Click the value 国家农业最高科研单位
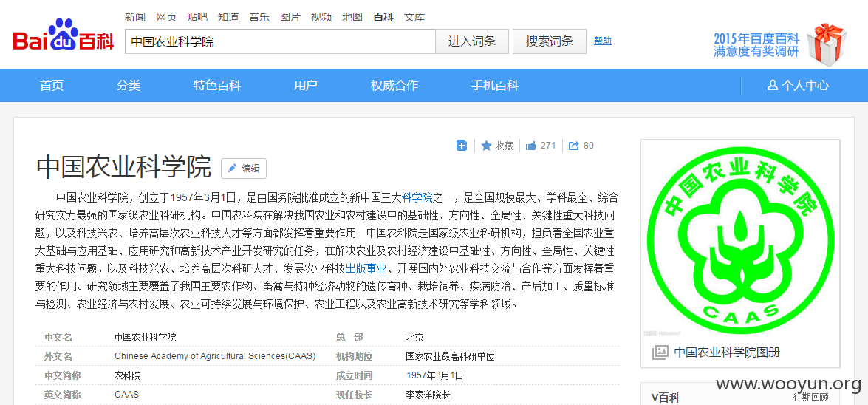The width and height of the screenshot is (868, 405). click(450, 356)
